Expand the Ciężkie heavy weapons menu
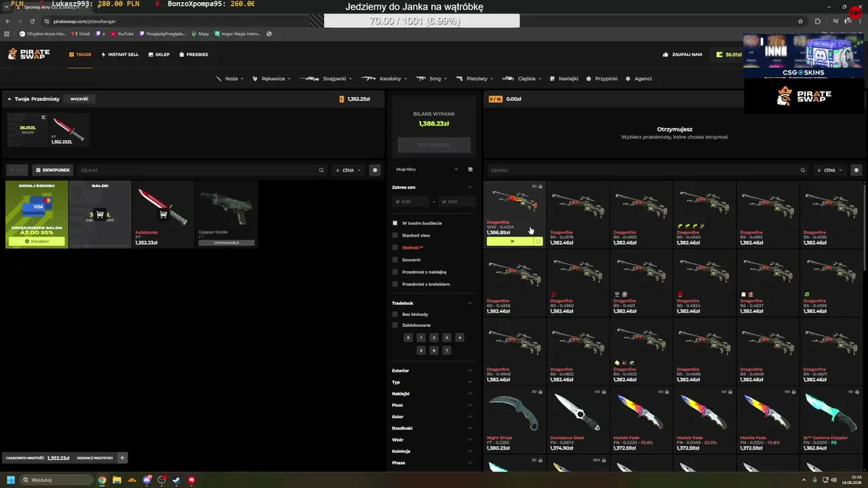Screen dimensions: 868x488 point(522,79)
